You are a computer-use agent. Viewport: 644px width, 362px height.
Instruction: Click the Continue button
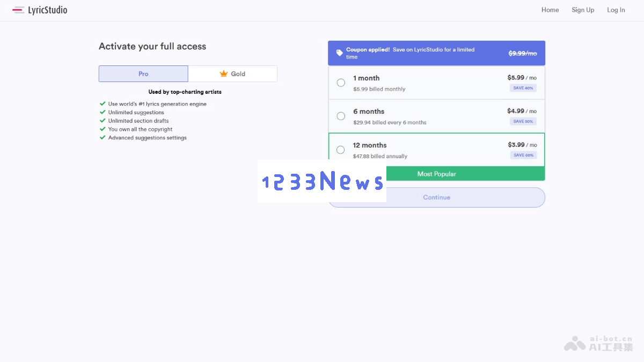coord(437,197)
